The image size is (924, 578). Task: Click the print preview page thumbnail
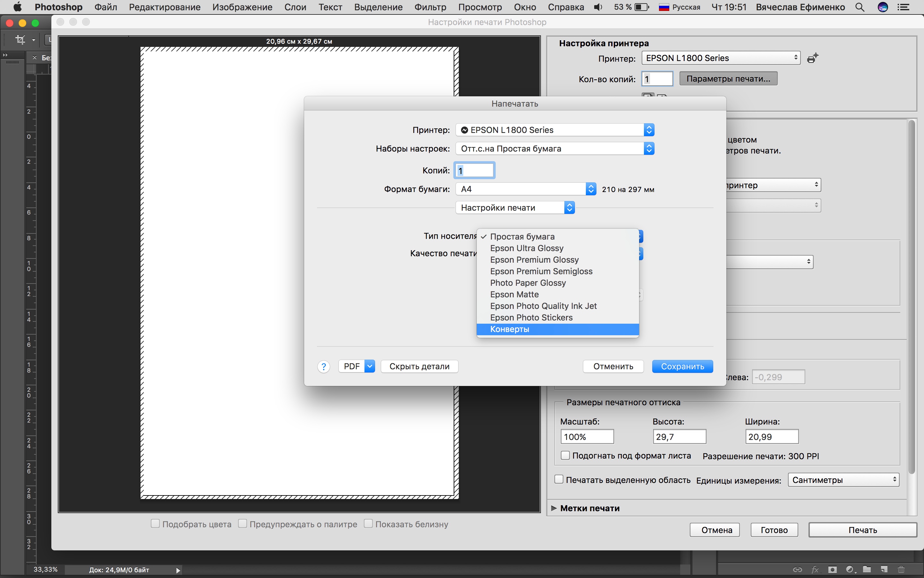coord(299,273)
